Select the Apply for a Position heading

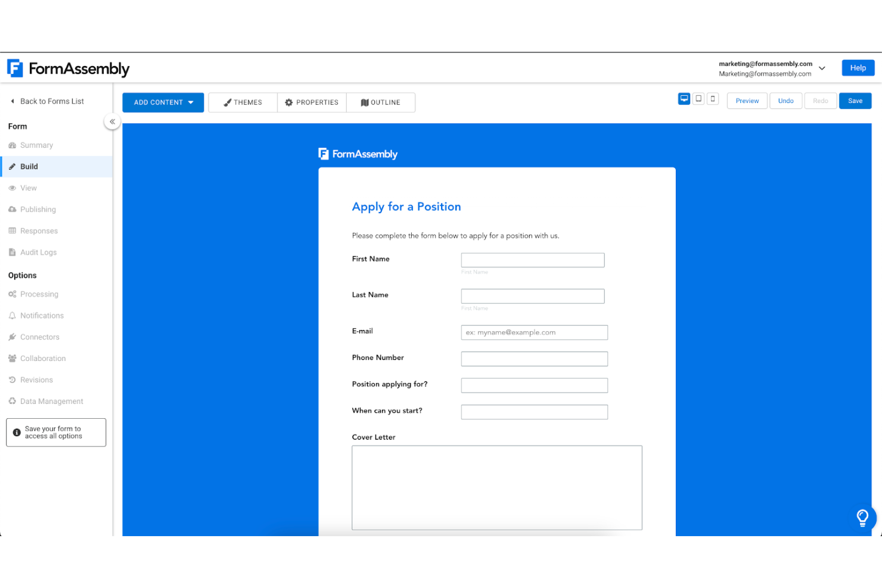point(406,207)
